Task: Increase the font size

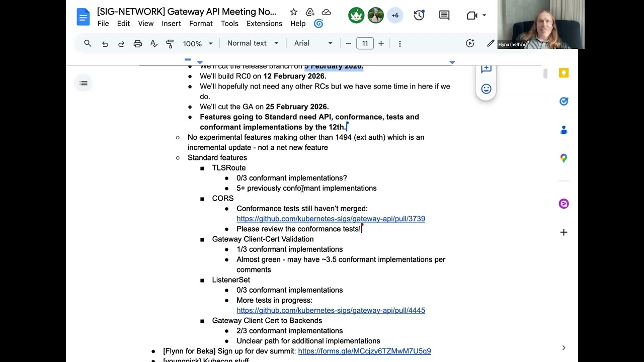Action: click(381, 44)
